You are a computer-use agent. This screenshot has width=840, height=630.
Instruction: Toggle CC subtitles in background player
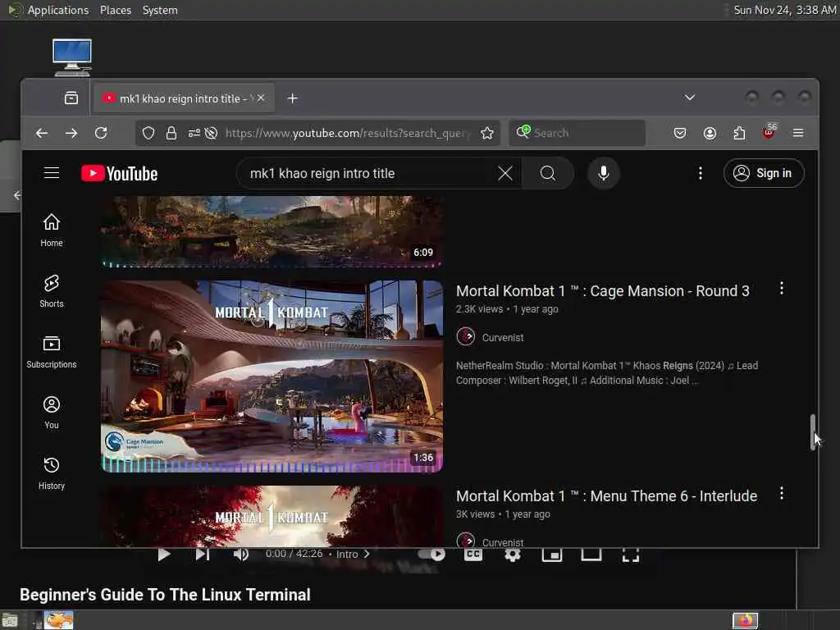click(x=473, y=555)
